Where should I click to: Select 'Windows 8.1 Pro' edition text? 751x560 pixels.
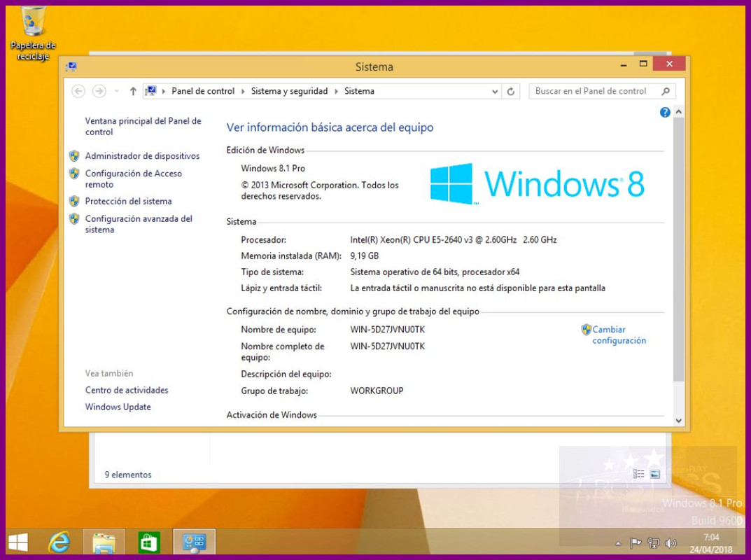coord(273,168)
